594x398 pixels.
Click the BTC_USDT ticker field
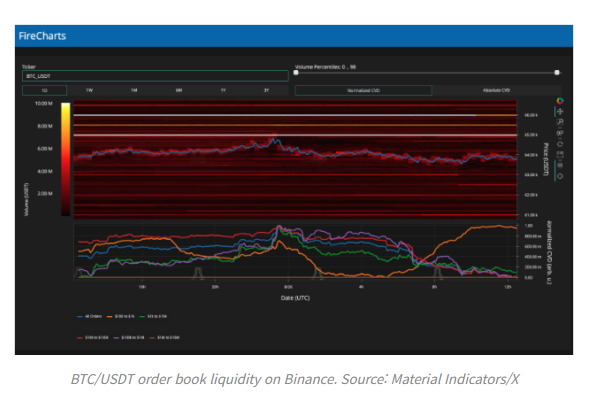pyautogui.click(x=155, y=76)
